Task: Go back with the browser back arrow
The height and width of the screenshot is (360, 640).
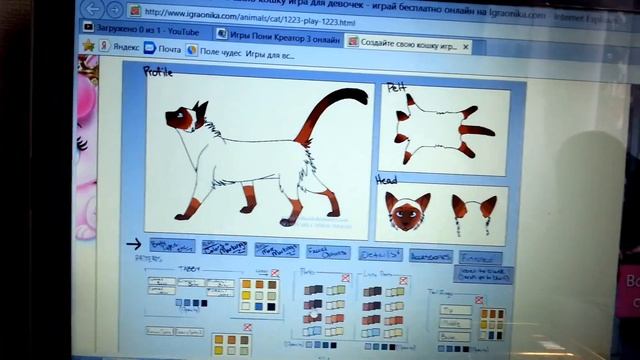Action: click(x=93, y=9)
